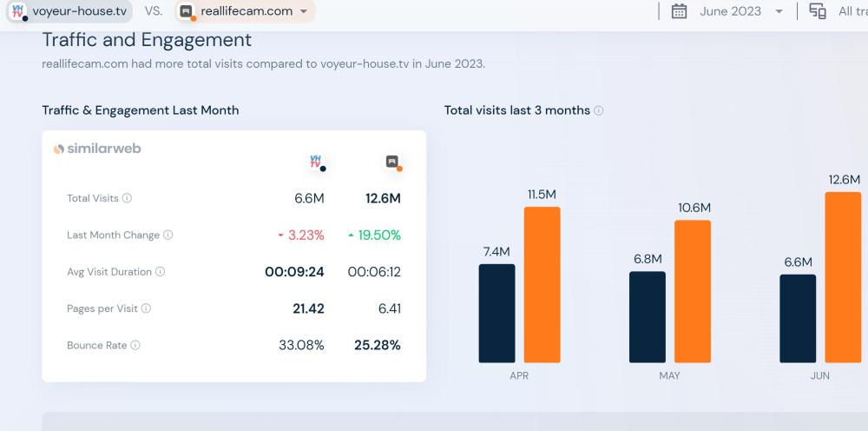Click the info icon beside Bounce Rate
868x431 pixels.
coord(135,346)
